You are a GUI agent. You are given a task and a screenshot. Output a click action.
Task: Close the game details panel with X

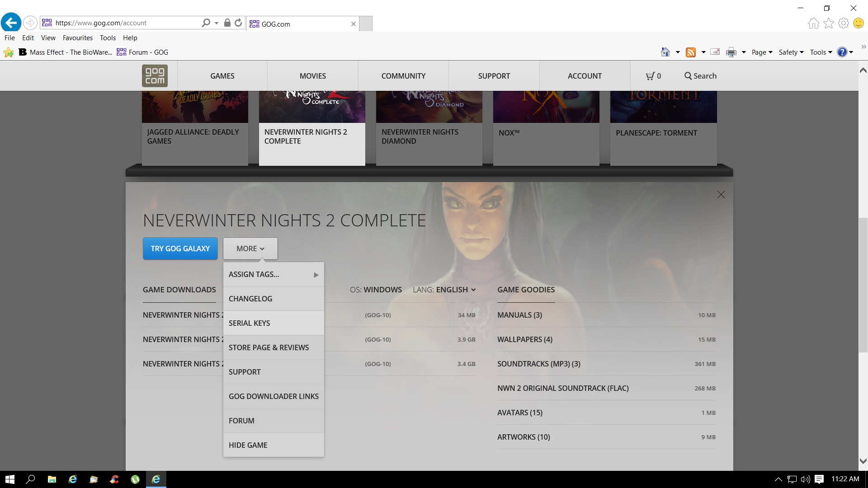pos(721,195)
